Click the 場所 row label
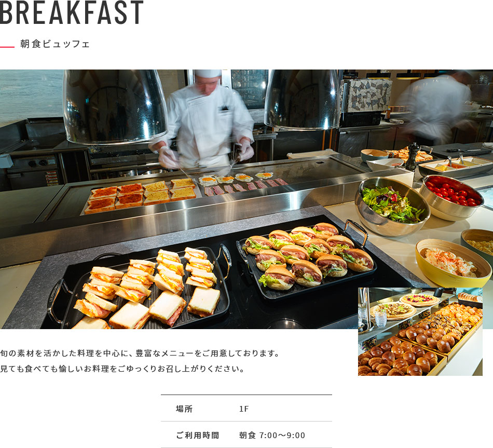Image resolution: width=493 pixels, height=448 pixels. pyautogui.click(x=184, y=409)
